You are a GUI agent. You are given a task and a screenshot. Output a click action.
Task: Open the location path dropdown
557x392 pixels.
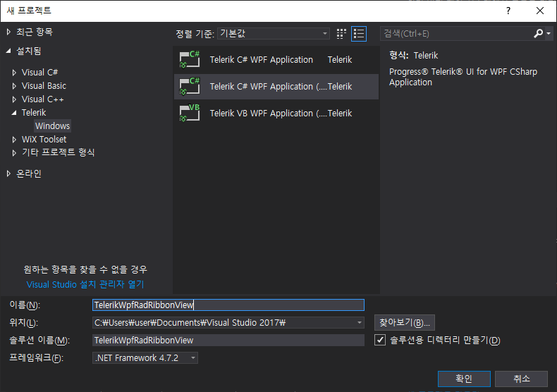click(x=360, y=322)
